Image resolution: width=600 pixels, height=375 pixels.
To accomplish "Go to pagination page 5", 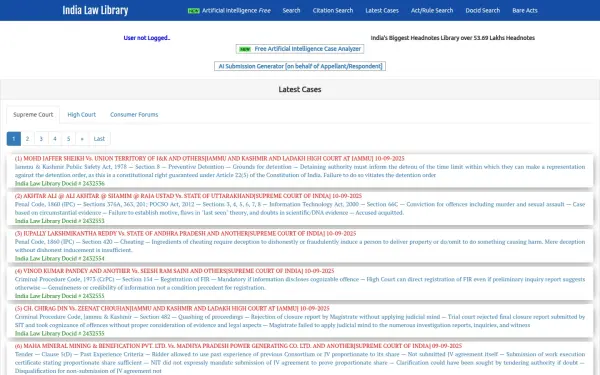I will click(x=68, y=139).
